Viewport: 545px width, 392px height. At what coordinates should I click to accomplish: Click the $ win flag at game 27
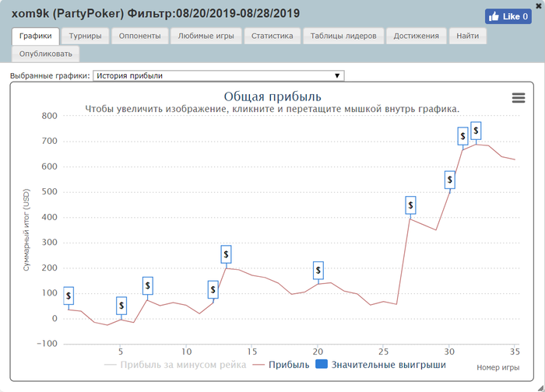tap(410, 205)
